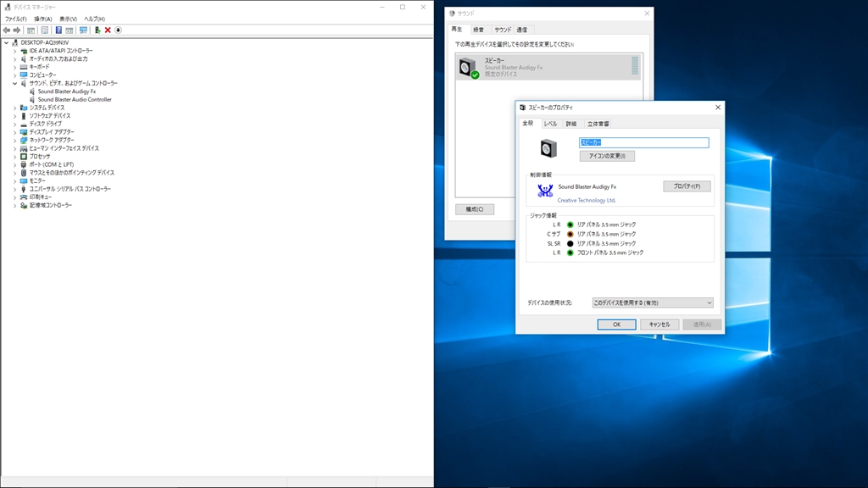Image resolution: width=868 pixels, height=488 pixels.
Task: Go back with the toolbar left arrow
Action: pos(7,30)
